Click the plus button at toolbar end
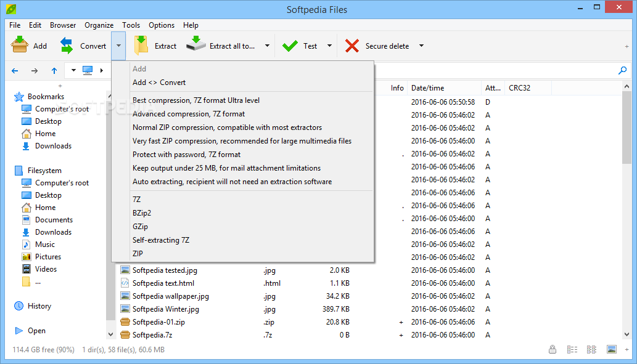The width and height of the screenshot is (637, 364). [627, 47]
